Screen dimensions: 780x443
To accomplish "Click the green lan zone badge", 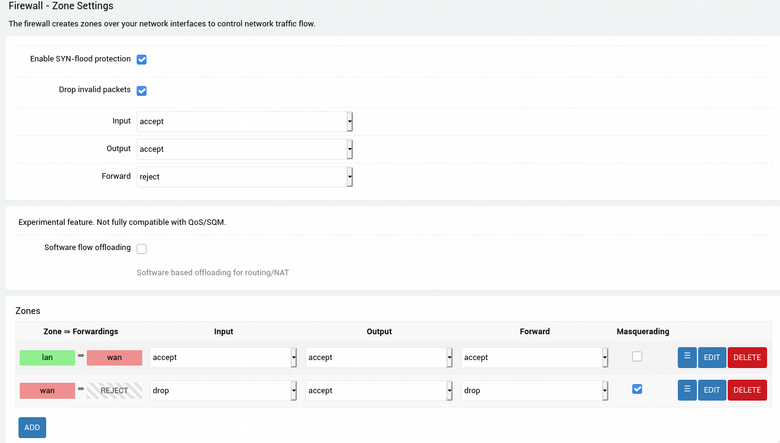I will click(x=47, y=357).
